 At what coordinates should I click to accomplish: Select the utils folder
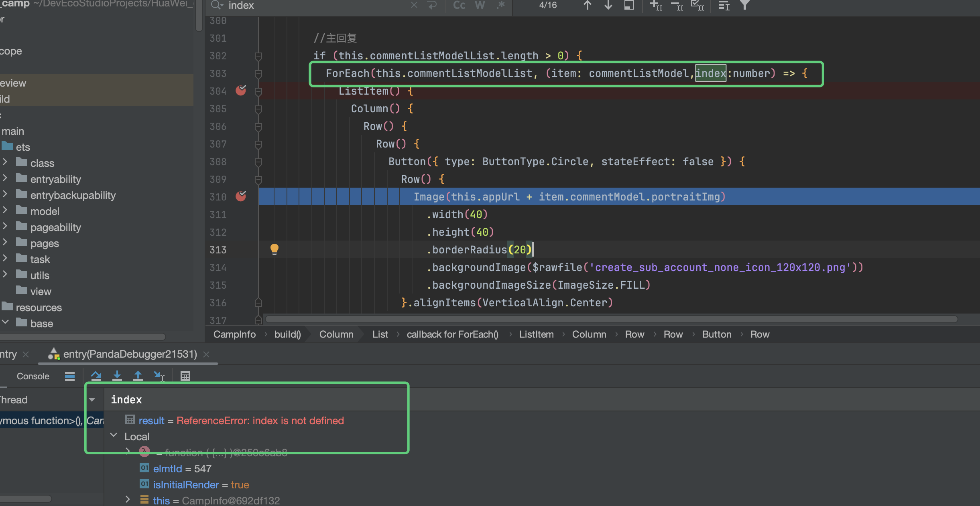(x=40, y=275)
